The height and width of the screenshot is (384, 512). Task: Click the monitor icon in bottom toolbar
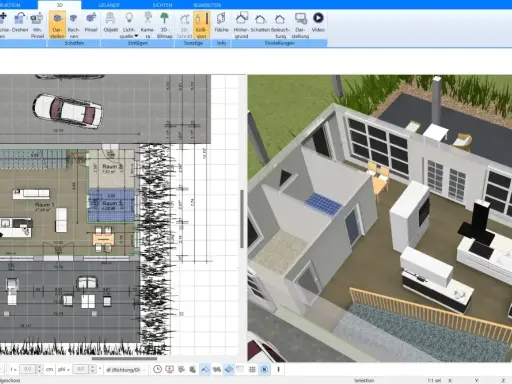pyautogui.click(x=169, y=369)
